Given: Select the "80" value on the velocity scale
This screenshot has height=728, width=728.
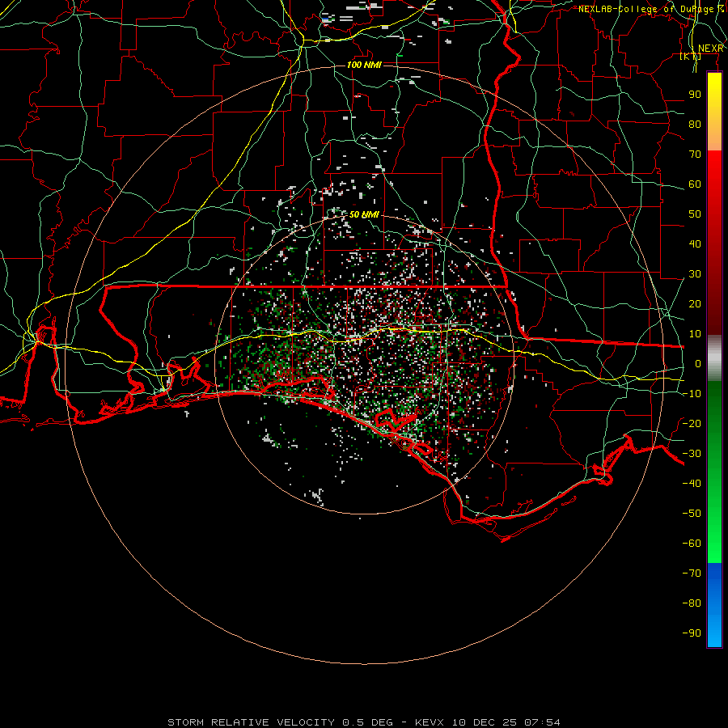Looking at the screenshot, I should [695, 124].
